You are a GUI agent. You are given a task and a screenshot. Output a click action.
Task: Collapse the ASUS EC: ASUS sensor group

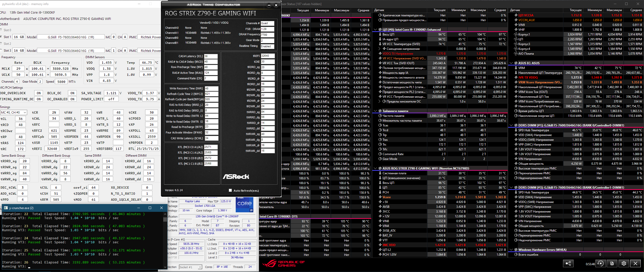[511, 63]
